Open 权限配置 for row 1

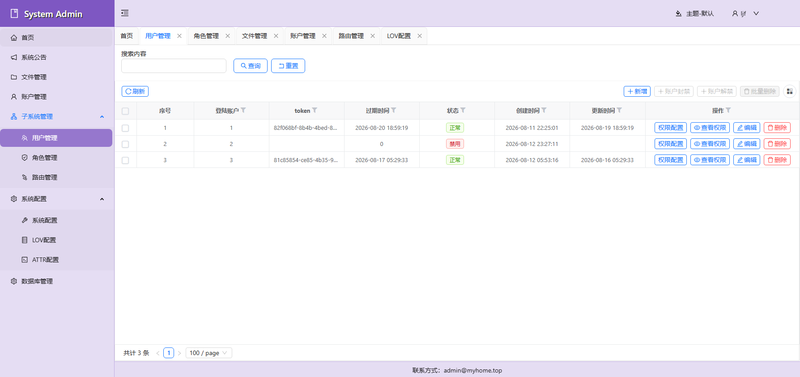click(670, 128)
